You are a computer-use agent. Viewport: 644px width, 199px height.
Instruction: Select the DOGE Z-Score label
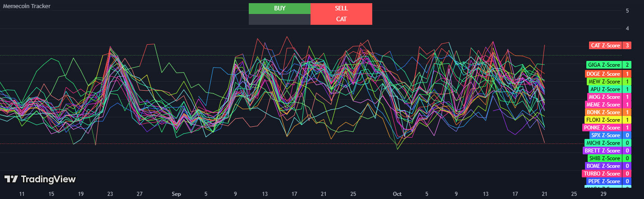click(603, 74)
